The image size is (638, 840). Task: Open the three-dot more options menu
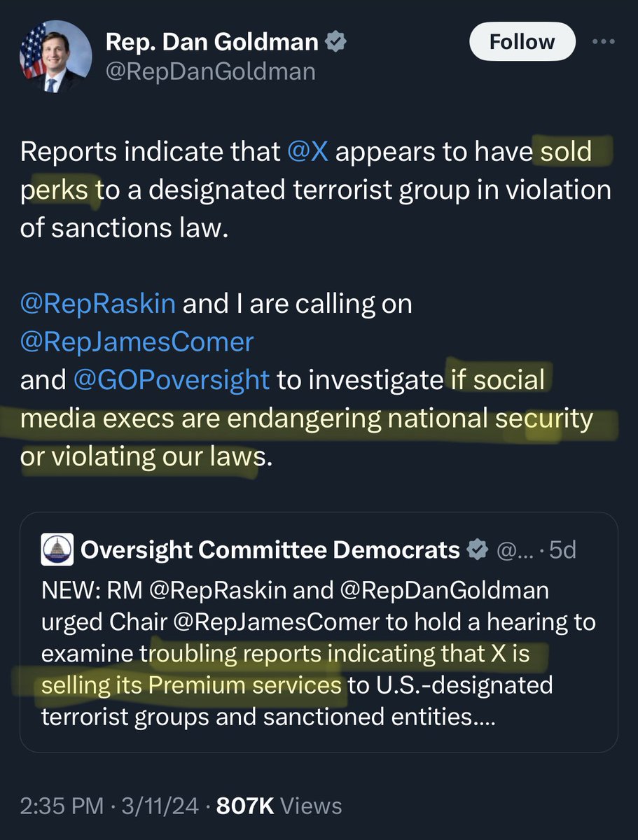coord(603,41)
